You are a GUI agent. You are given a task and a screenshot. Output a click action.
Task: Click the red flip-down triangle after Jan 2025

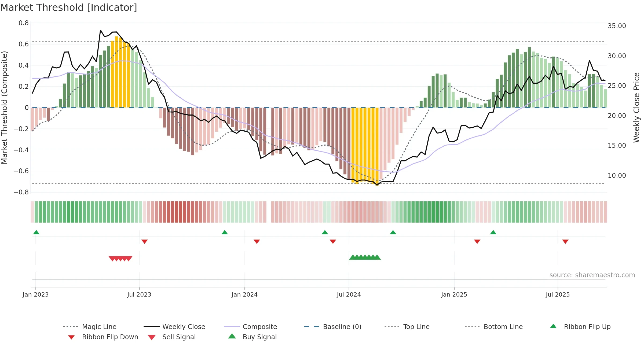477,242
